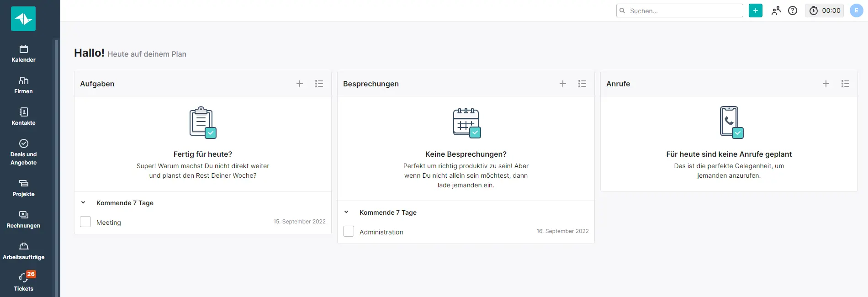Click the 'Keine Besprechungen?' heading
Image resolution: width=868 pixels, height=297 pixels.
(466, 154)
